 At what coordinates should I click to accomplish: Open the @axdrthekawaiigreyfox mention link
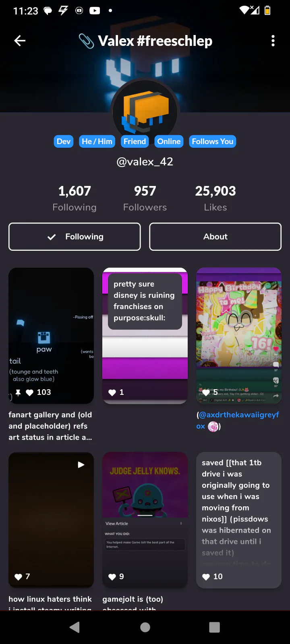coord(238,420)
